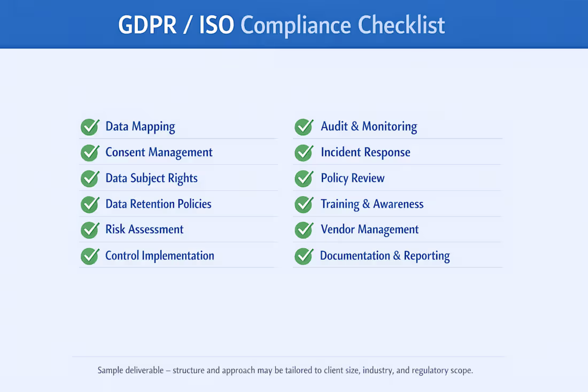This screenshot has width=588, height=392.
Task: Expand the Incident Response entry for details
Action: click(x=365, y=152)
